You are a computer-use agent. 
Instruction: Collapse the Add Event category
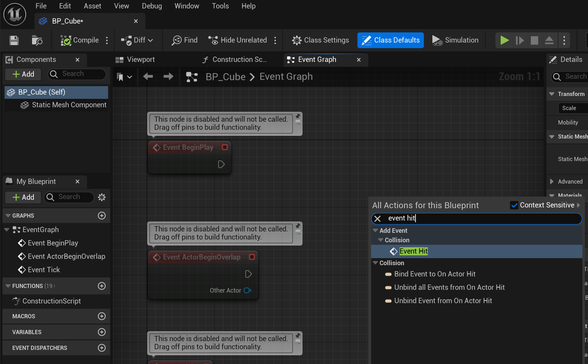tap(375, 231)
